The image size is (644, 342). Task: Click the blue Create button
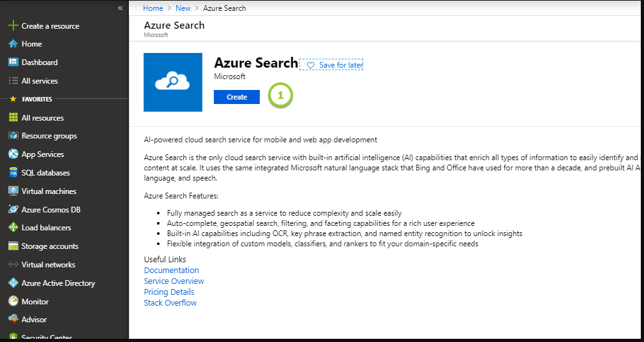pyautogui.click(x=237, y=97)
